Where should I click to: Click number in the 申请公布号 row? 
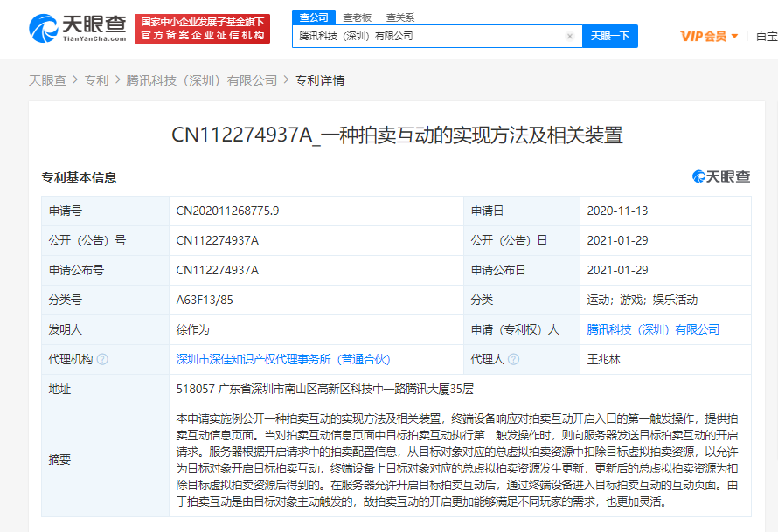[217, 270]
